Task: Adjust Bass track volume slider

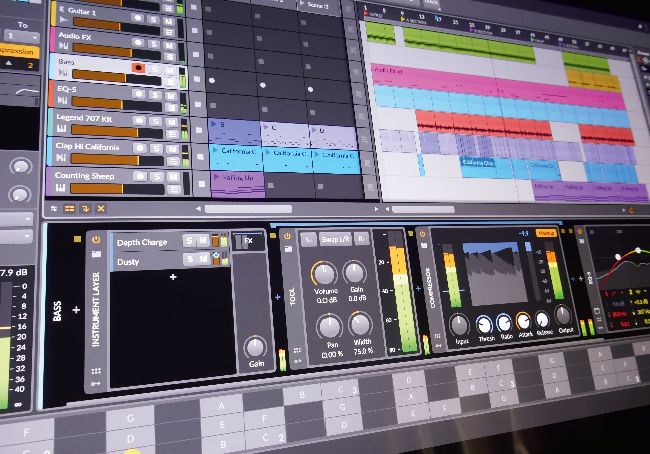Action: tap(117, 78)
